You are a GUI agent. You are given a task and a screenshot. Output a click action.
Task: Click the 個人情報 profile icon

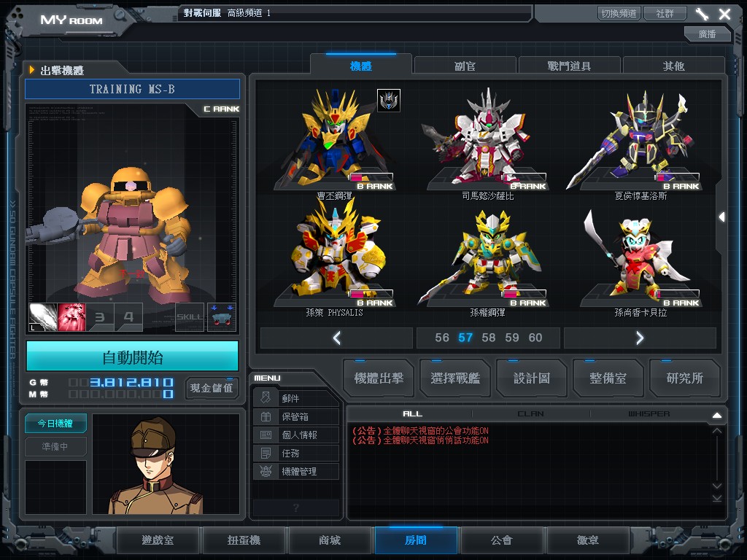point(266,435)
